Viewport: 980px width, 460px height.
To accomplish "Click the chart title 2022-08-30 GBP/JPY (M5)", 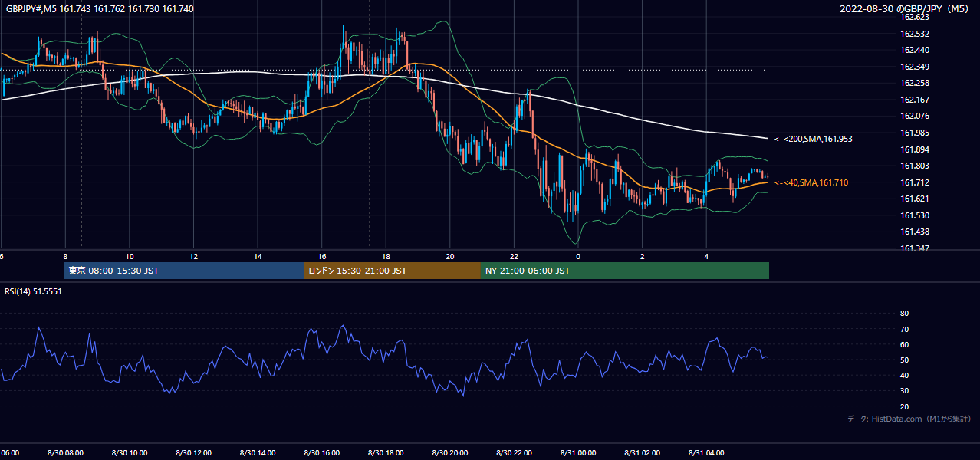I will (x=906, y=9).
